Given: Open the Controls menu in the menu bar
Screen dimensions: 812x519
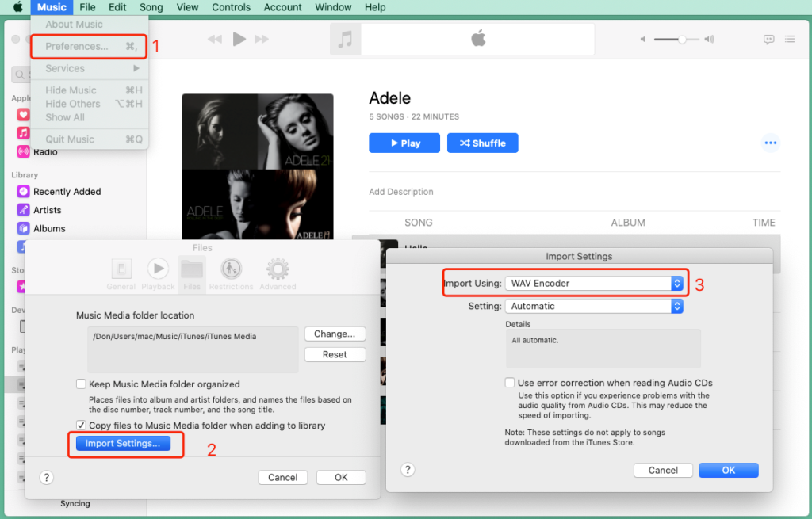Looking at the screenshot, I should [x=231, y=7].
